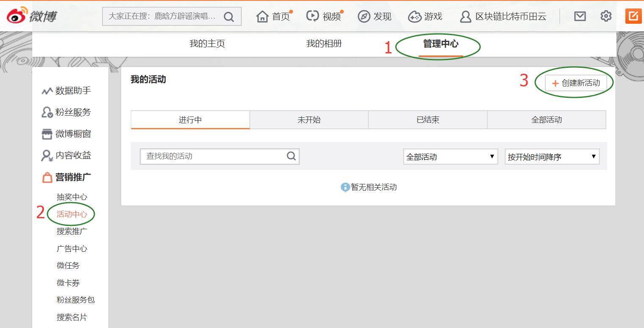
Task: Open the 全部活动 filter dropdown
Action: point(451,156)
